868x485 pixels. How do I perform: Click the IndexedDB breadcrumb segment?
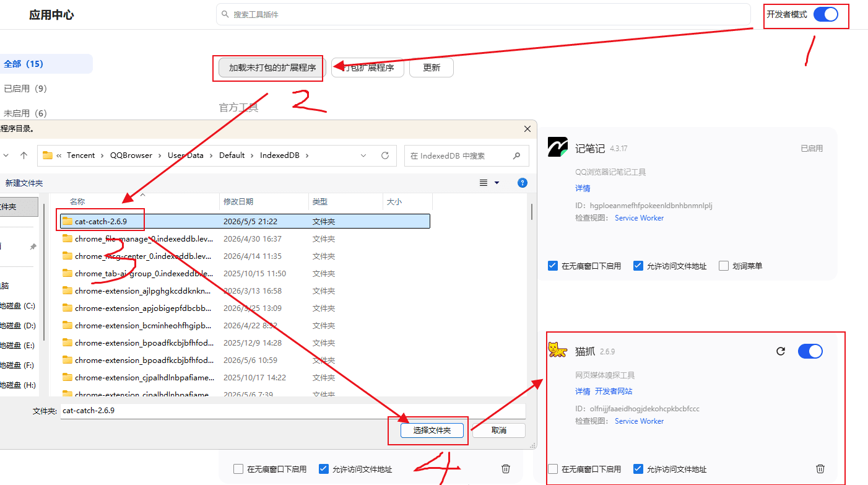click(279, 155)
